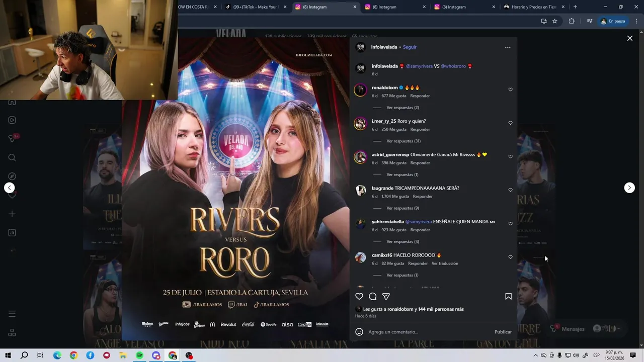Like yahircostabella's comment
This screenshot has height=362, width=644.
click(510, 224)
